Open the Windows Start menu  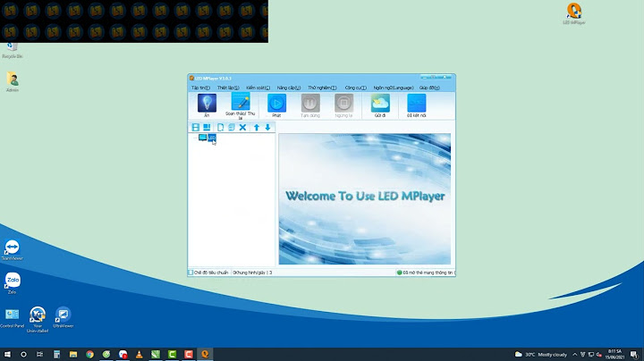[x=7, y=354]
